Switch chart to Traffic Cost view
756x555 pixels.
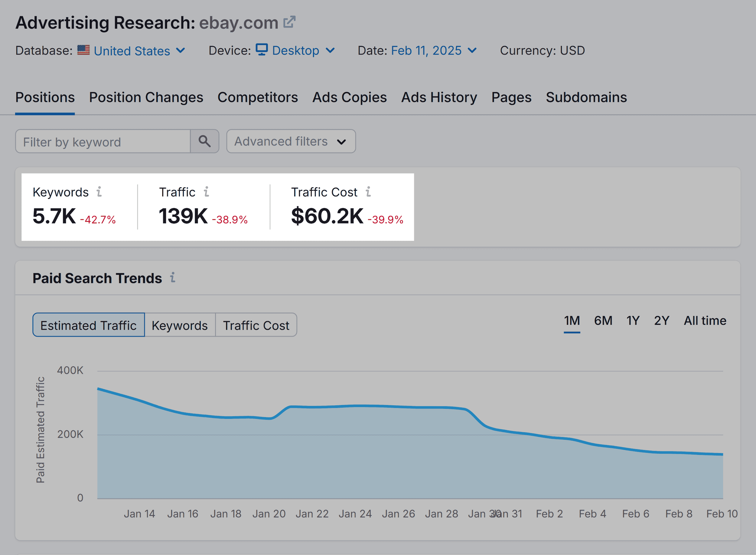(256, 325)
